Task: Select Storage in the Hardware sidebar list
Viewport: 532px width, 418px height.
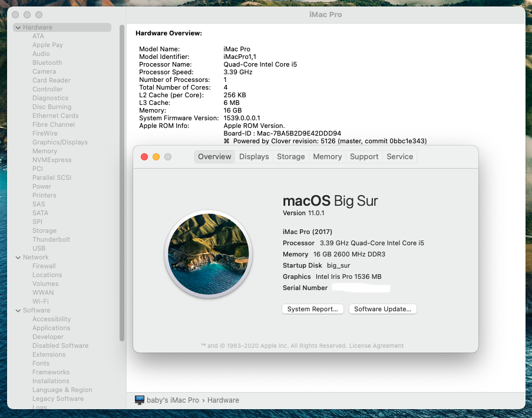Action: [44, 230]
